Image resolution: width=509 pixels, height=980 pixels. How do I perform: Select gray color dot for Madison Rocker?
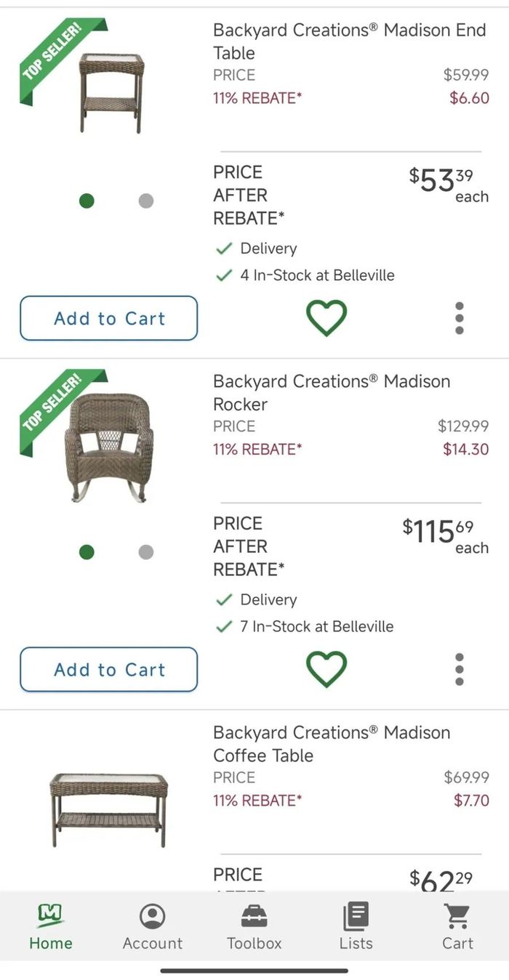tap(146, 552)
